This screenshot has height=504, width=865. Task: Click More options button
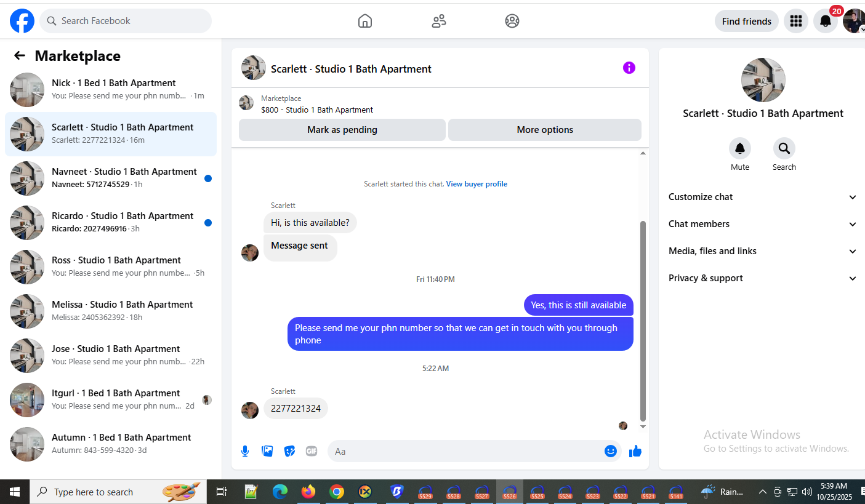545,130
